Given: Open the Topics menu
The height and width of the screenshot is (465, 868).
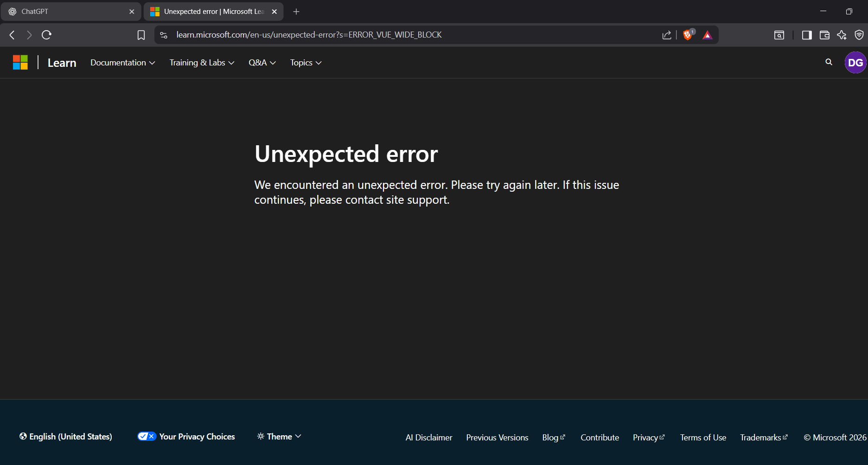Looking at the screenshot, I should pos(305,62).
